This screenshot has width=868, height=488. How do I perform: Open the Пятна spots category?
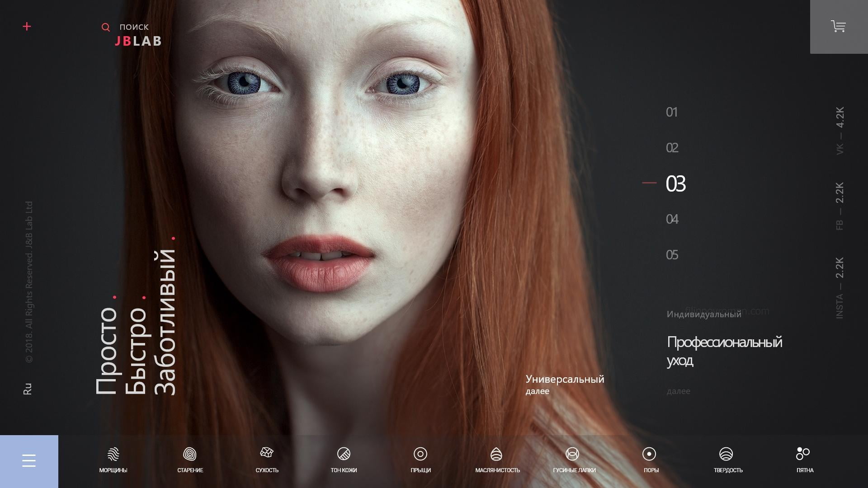pyautogui.click(x=803, y=454)
